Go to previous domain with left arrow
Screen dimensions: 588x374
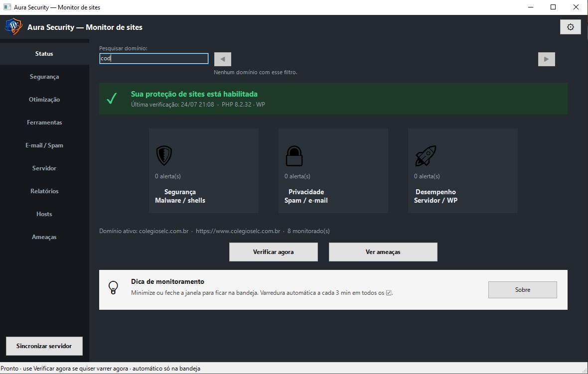tap(222, 59)
